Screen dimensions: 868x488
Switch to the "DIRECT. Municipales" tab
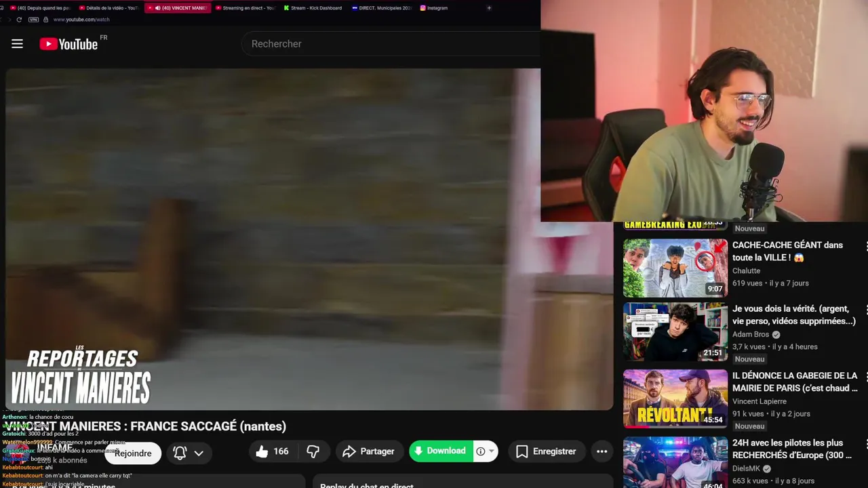pos(381,8)
